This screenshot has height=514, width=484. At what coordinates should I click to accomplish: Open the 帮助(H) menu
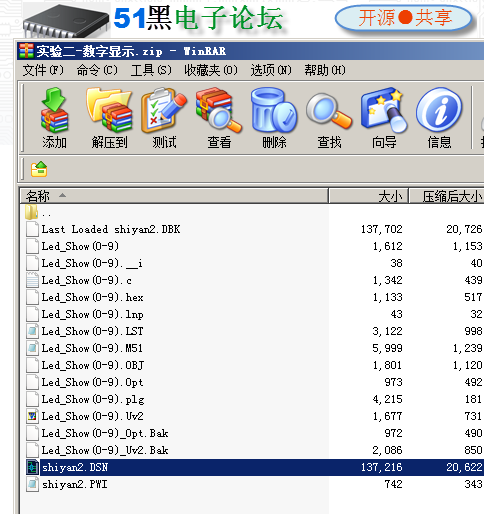click(325, 70)
